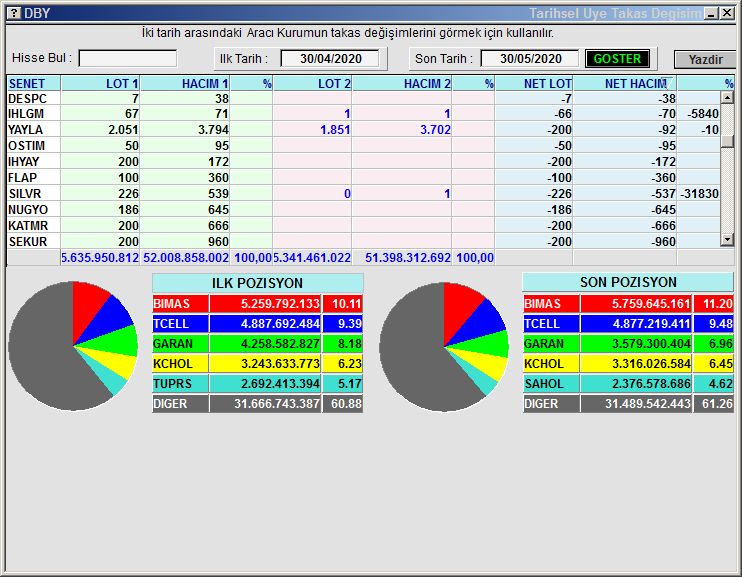This screenshot has height=577, width=742.
Task: Click total LOT 1 value 5.635.950.812
Action: tap(100, 258)
